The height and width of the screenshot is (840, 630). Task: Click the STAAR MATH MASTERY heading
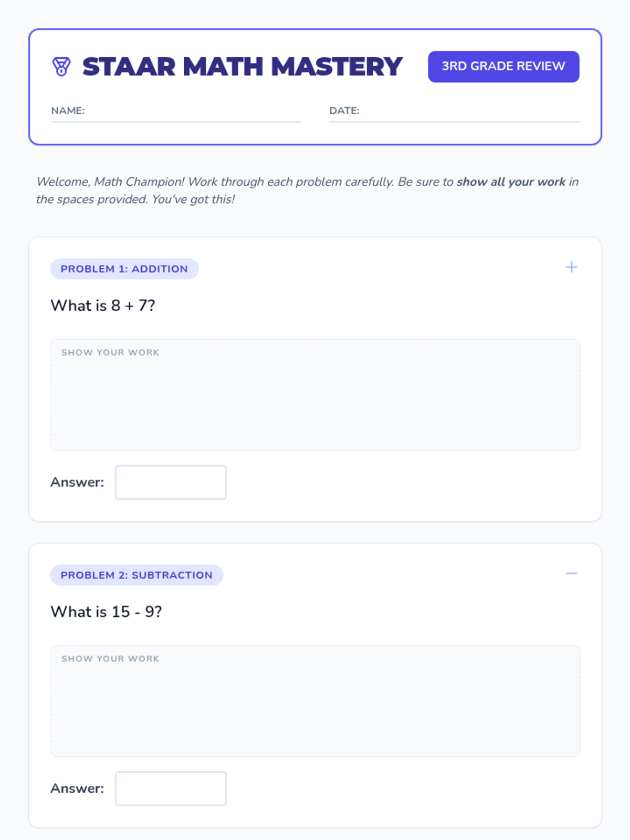pyautogui.click(x=242, y=67)
